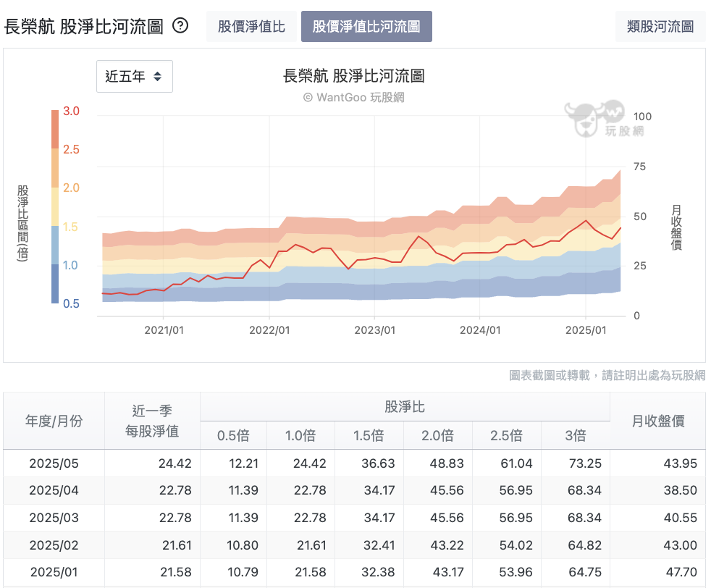Click the 股淨比區間(倍) left axis title

[x=22, y=222]
